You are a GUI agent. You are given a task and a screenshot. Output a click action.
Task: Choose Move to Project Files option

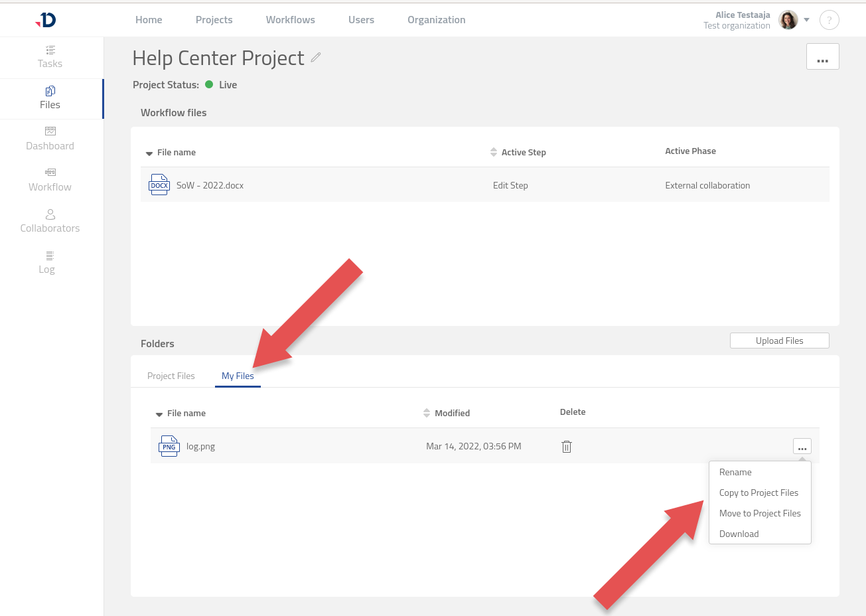click(760, 513)
